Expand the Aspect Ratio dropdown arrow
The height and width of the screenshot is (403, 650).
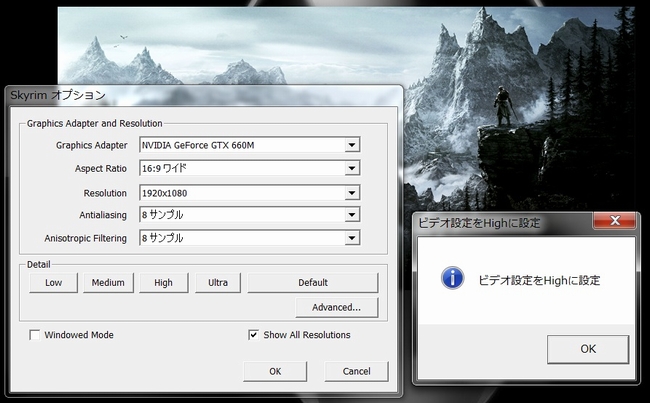click(352, 168)
